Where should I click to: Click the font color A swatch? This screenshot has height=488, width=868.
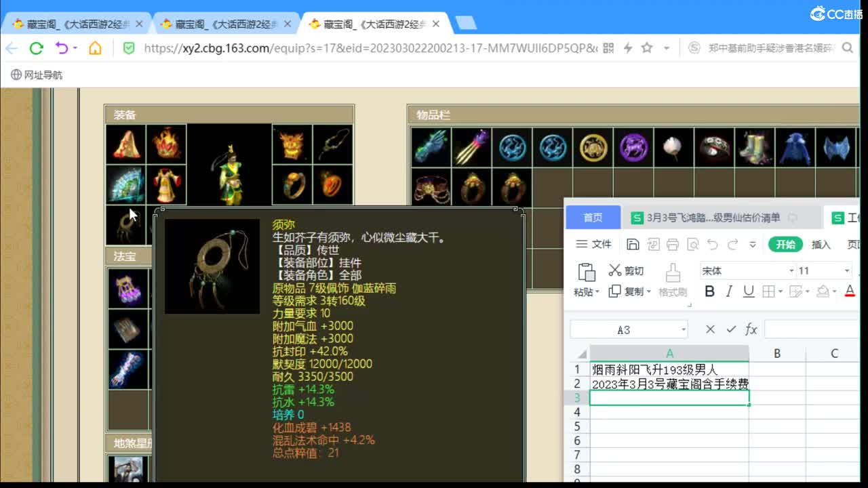[850, 291]
